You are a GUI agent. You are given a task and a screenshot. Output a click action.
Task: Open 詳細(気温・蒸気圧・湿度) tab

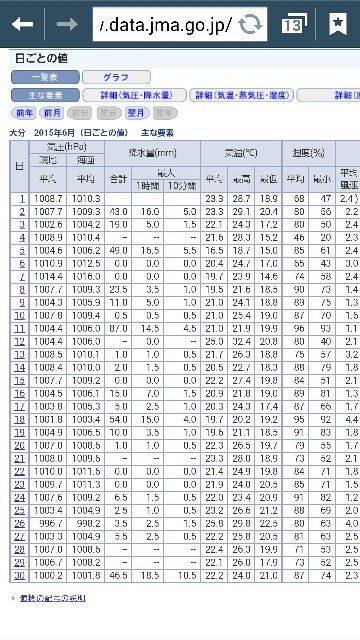pyautogui.click(x=242, y=96)
